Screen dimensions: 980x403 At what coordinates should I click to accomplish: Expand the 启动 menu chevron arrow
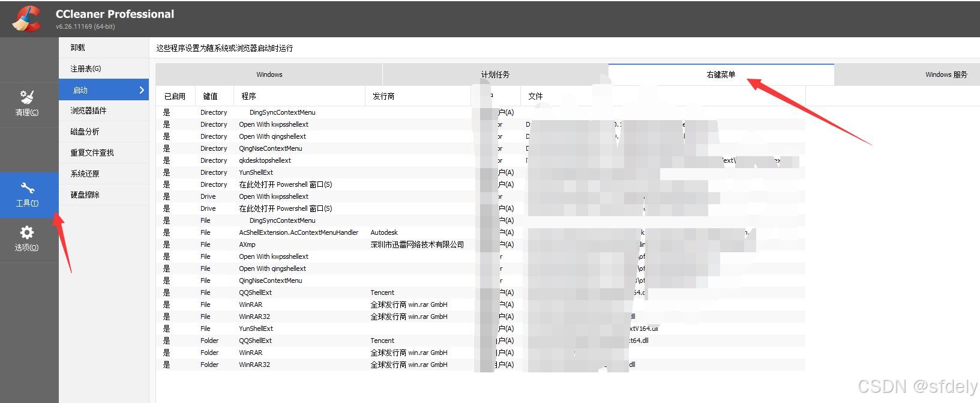(x=142, y=90)
